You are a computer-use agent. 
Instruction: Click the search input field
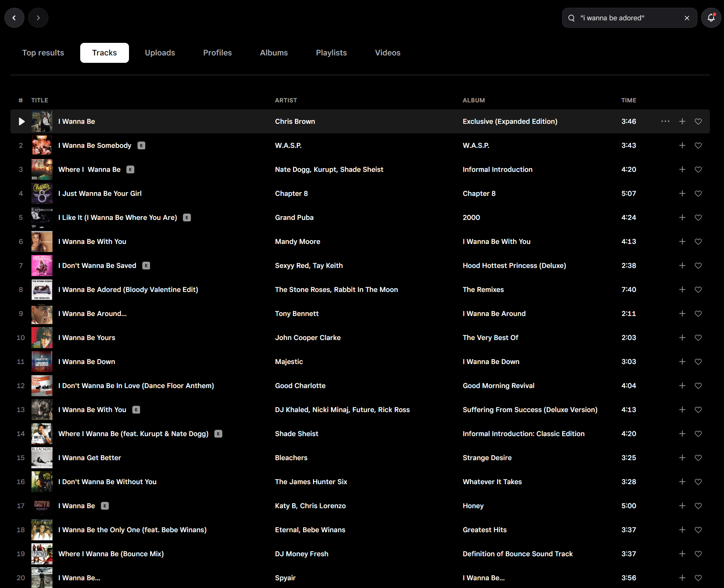[628, 18]
